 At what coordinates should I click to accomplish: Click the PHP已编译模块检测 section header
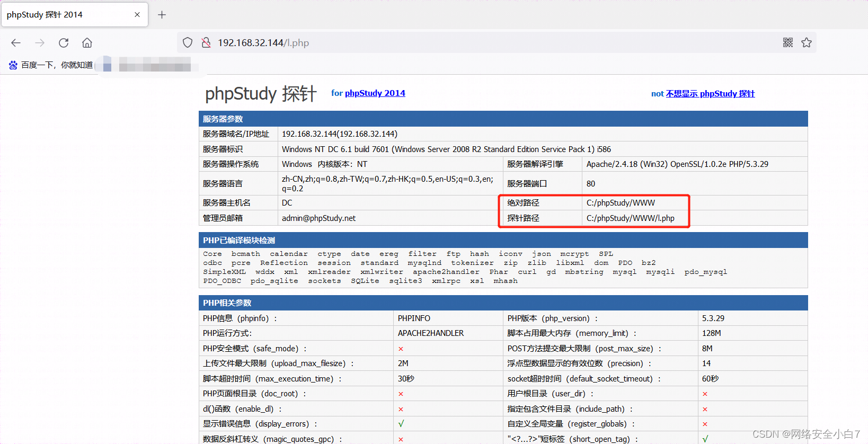point(503,240)
